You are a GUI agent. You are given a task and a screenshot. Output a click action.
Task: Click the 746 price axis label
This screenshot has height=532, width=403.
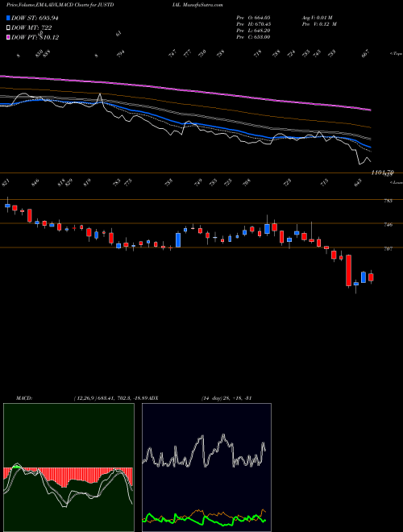[388, 225]
